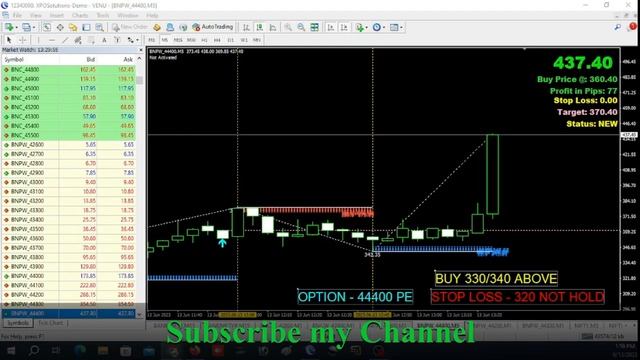This screenshot has width=640, height=360.
Task: Switch to Tick Chart tab
Action: pos(51,323)
